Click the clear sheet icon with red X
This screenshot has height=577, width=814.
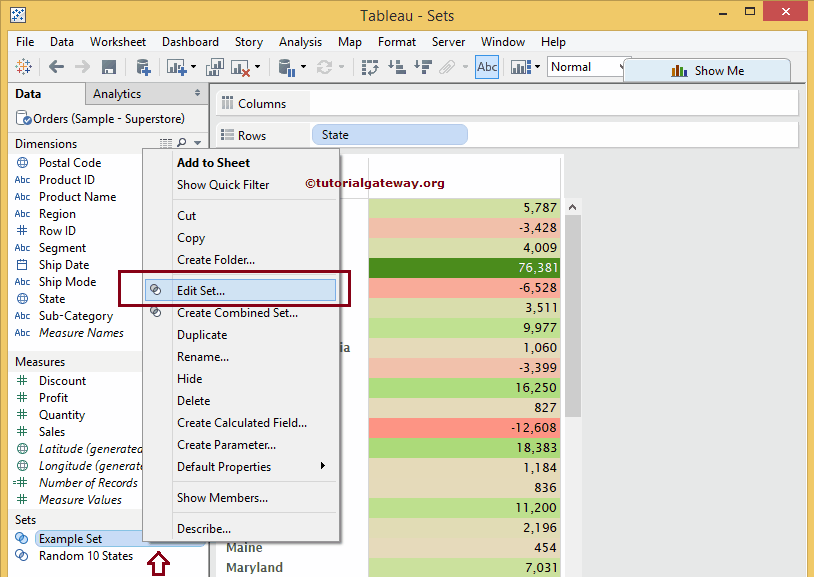click(x=240, y=68)
